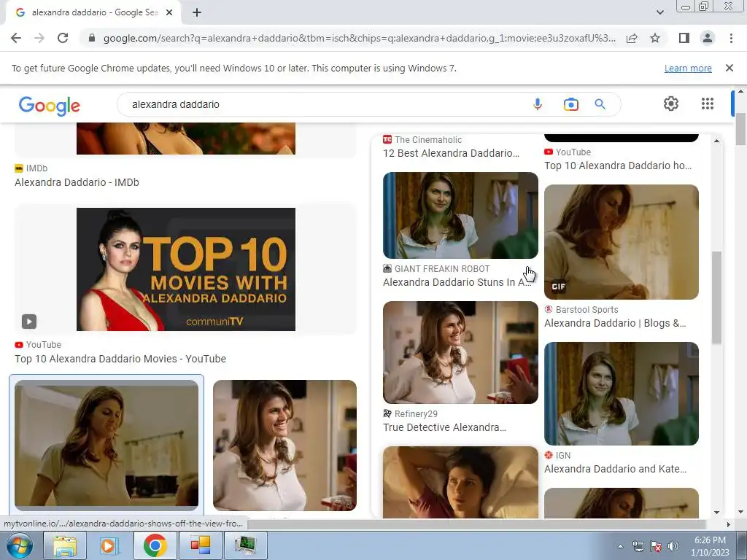Search by image with camera icon
This screenshot has height=560, width=747.
tap(570, 104)
